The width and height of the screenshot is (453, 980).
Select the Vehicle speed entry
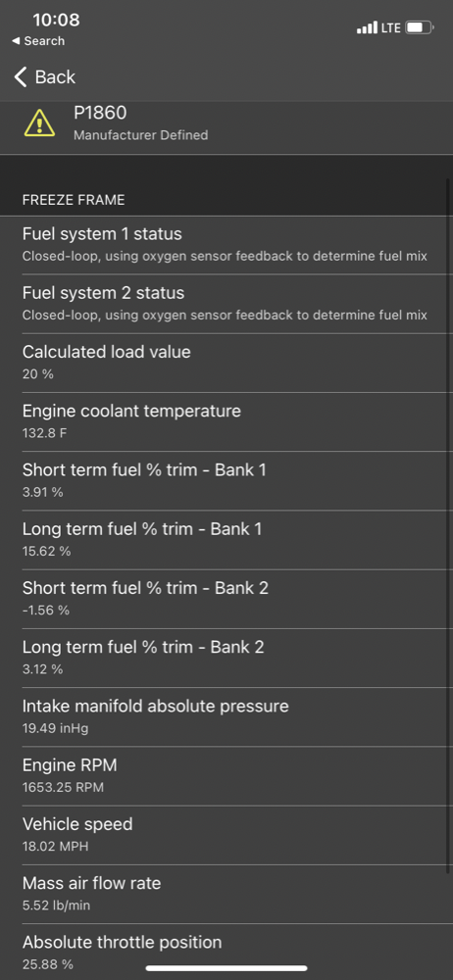226,835
